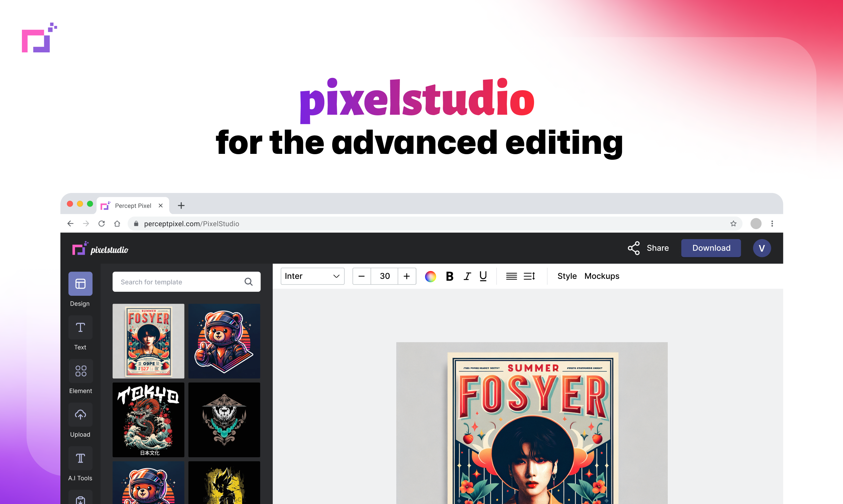Viewport: 843px width, 504px height.
Task: Decrease font size with minus button
Action: (362, 276)
